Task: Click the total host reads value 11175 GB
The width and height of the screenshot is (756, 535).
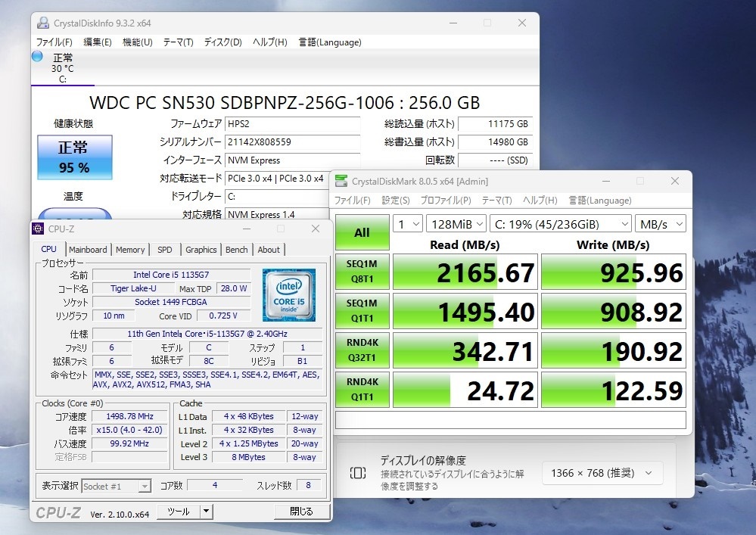Action: [495, 124]
